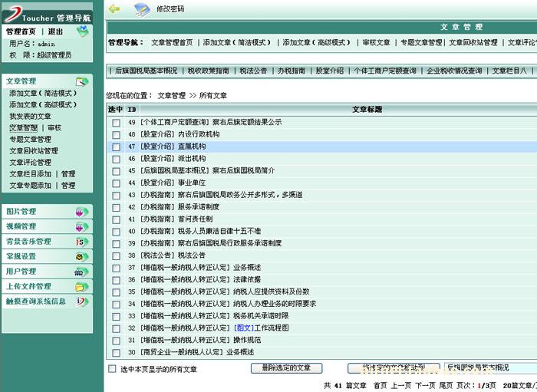The image size is (537, 392).
Task: Click the Toucher logo icon
Action: 12,15
